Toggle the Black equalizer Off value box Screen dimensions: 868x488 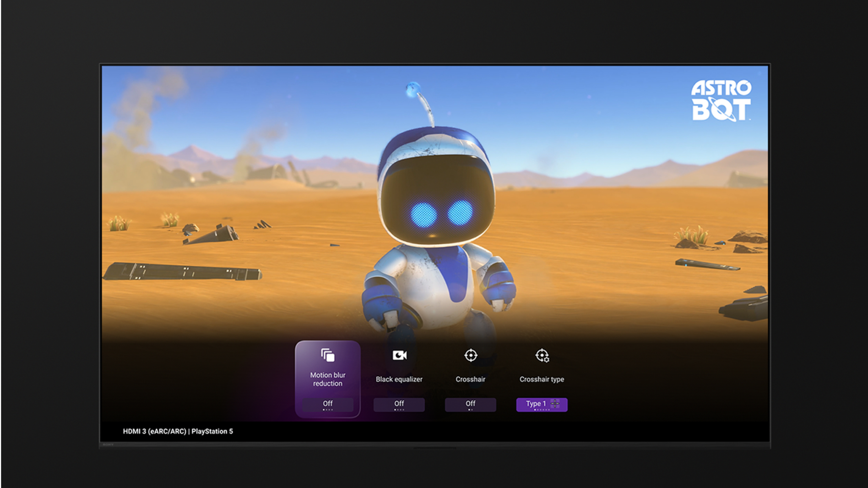coord(399,404)
